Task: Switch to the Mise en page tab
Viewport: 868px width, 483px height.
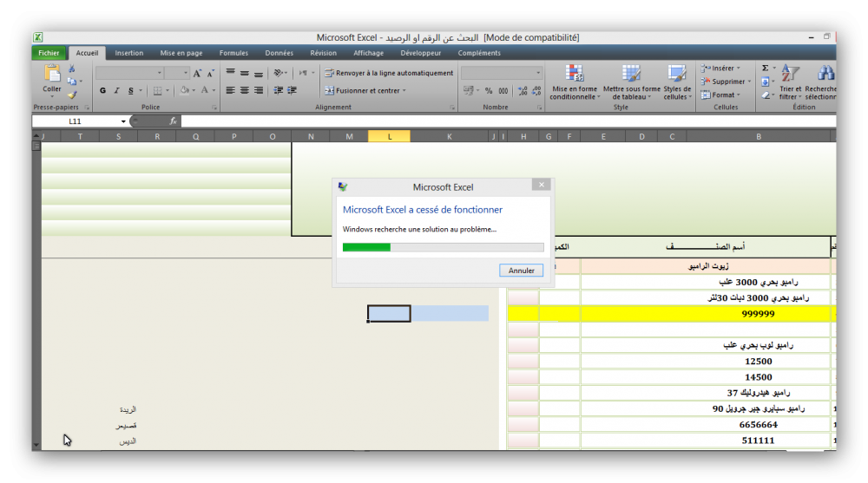Action: coord(181,53)
